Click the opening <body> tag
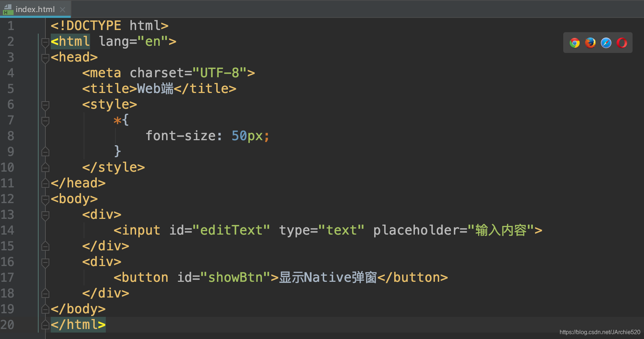The height and width of the screenshot is (339, 644). pos(74,199)
